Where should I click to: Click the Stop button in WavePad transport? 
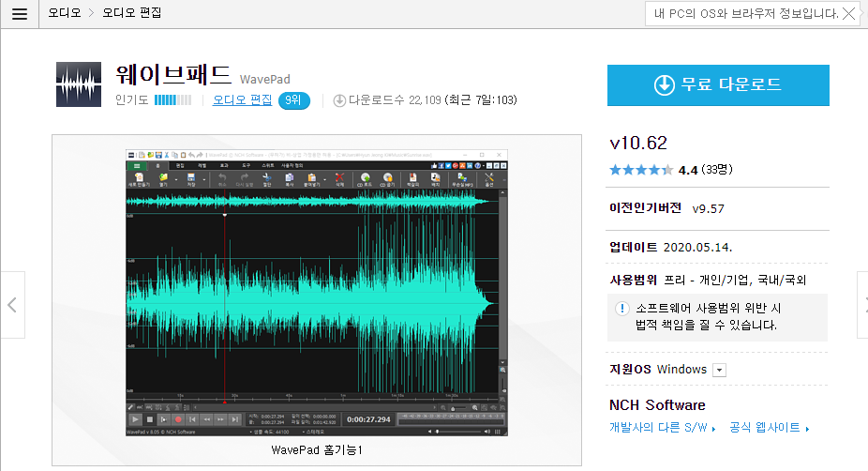[x=149, y=419]
